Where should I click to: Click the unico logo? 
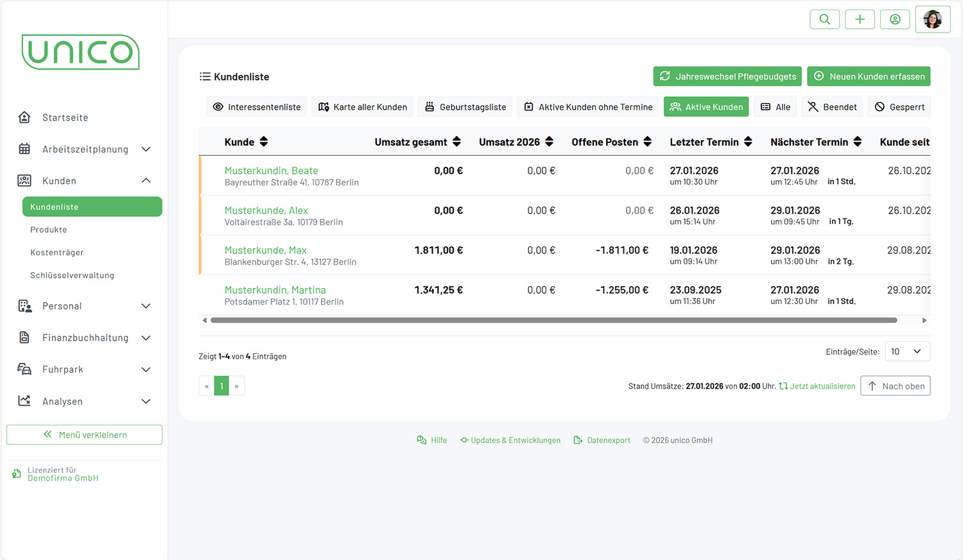[80, 52]
